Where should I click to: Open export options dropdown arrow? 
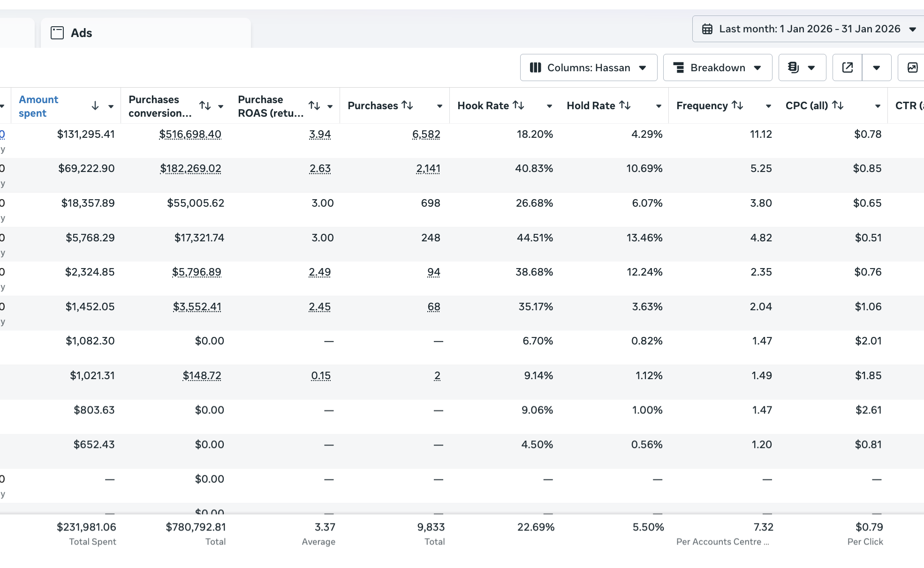(876, 68)
